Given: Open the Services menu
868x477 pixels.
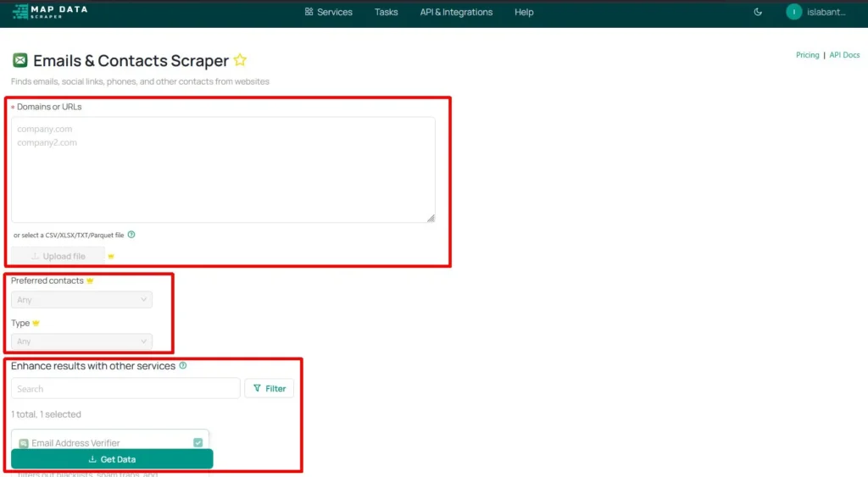Looking at the screenshot, I should pos(328,12).
